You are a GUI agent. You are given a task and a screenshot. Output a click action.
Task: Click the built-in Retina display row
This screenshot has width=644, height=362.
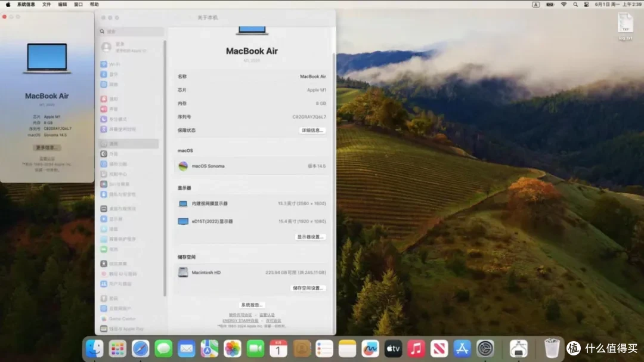tap(252, 204)
